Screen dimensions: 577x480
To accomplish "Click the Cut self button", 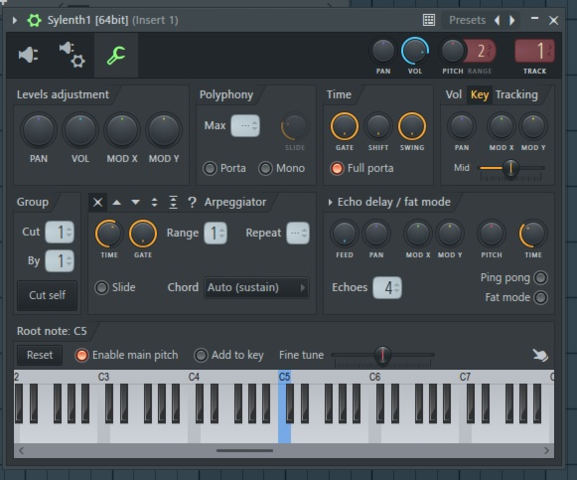I will point(47,295).
